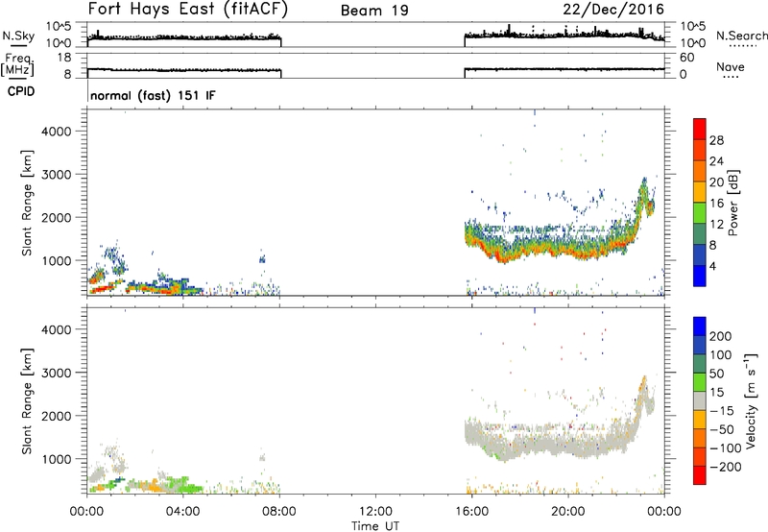
Task: Click the '60' Nave axis tick
Action: tap(686, 58)
